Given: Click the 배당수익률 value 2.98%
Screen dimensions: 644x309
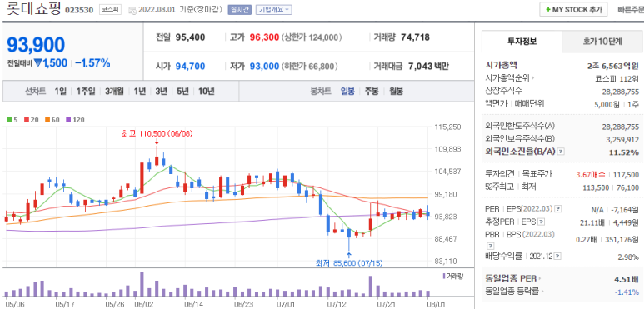Looking at the screenshot, I should coord(628,257).
